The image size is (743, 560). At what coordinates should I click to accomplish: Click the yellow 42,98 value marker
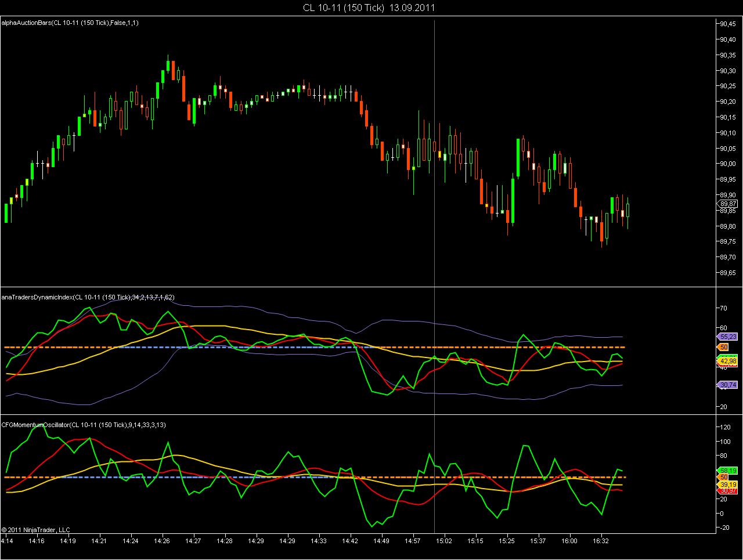pos(728,361)
